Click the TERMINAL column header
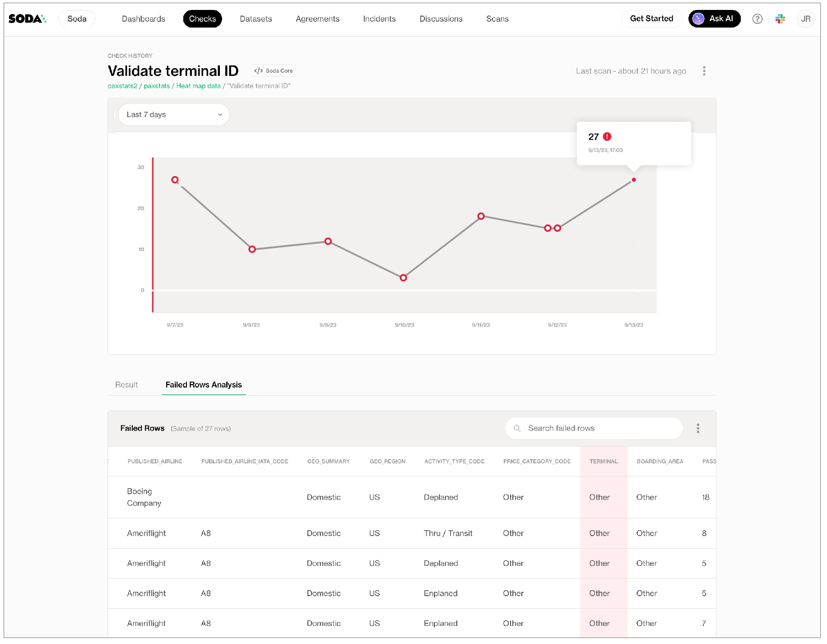 603,461
